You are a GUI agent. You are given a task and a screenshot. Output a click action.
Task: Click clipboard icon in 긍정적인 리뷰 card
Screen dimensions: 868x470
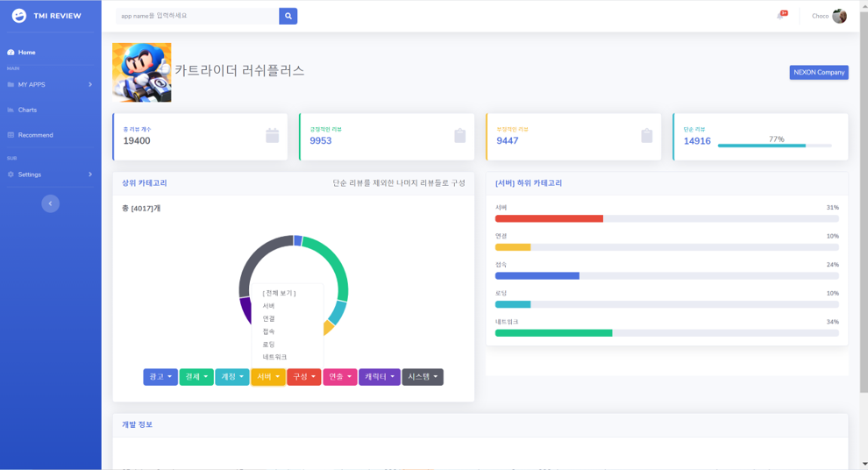[x=460, y=136]
